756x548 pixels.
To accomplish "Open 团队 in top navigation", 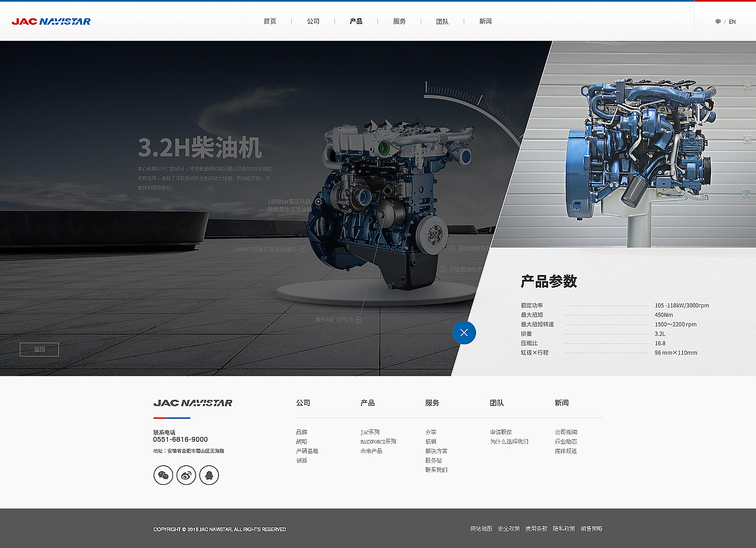I will click(x=442, y=21).
